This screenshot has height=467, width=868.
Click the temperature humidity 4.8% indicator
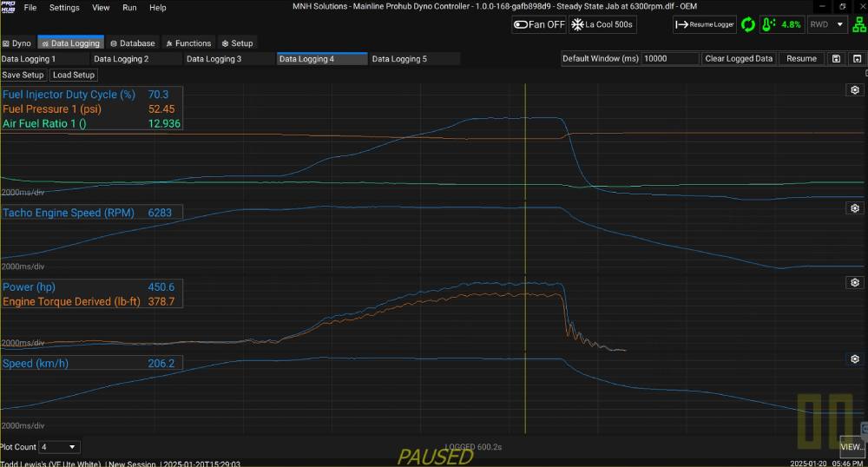click(x=782, y=24)
